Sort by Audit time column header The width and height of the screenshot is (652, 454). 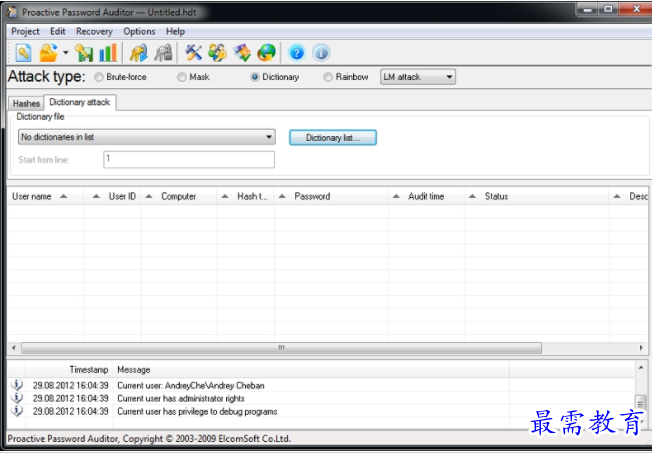coord(426,196)
